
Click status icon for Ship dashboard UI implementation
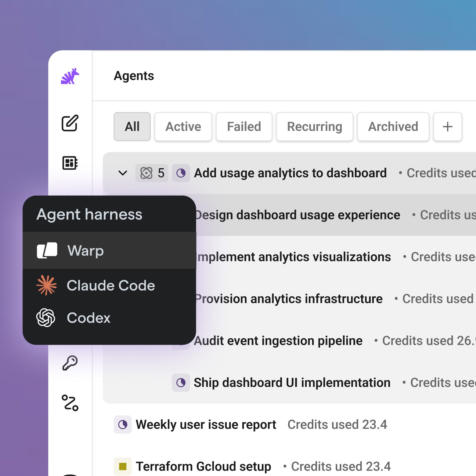click(x=181, y=383)
